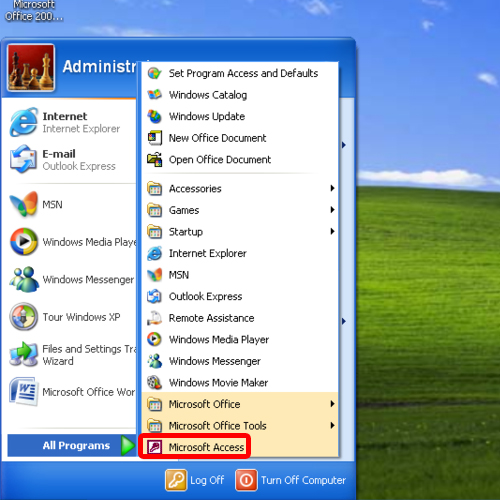Click the New Office Document icon
This screenshot has width=500, height=500.
tap(155, 138)
